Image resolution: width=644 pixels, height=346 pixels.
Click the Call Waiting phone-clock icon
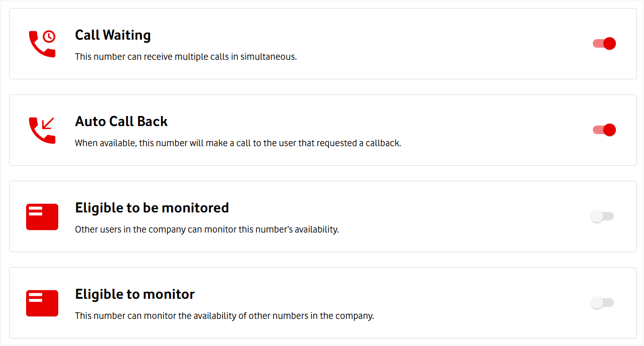pos(42,44)
